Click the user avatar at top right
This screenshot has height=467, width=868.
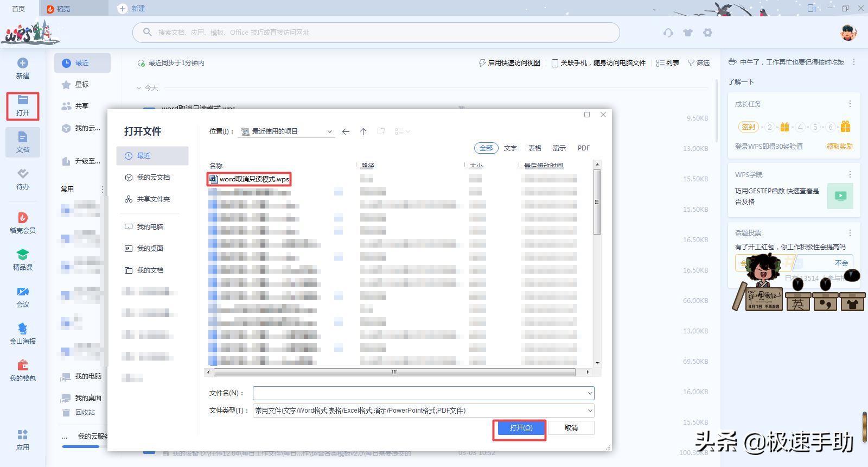coord(848,33)
